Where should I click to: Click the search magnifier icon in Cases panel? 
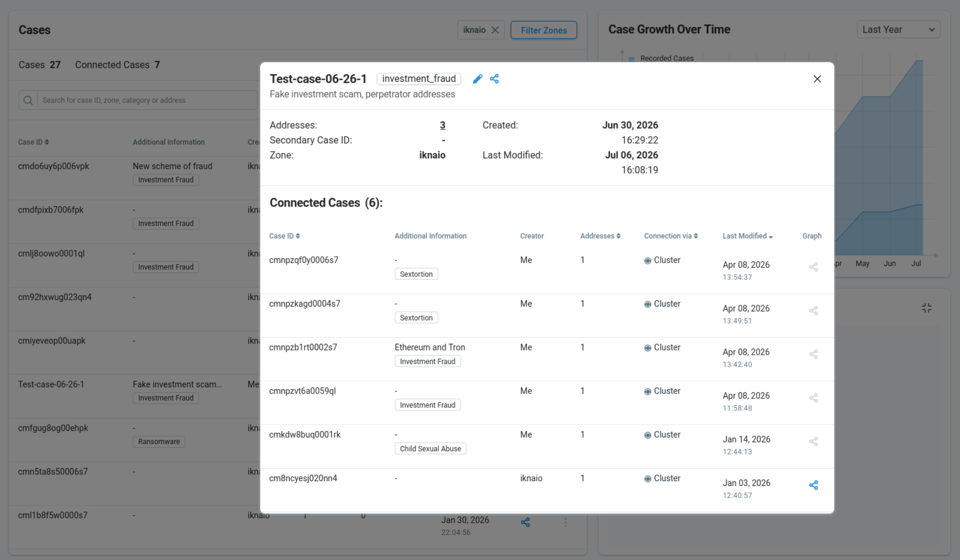28,100
